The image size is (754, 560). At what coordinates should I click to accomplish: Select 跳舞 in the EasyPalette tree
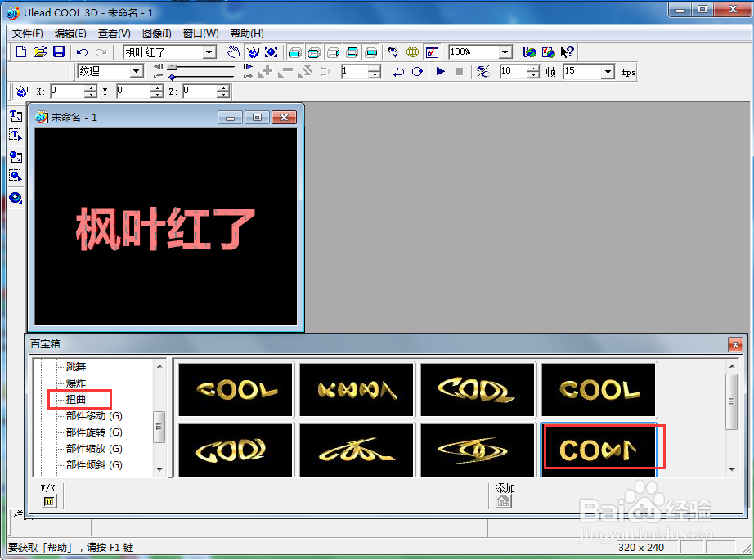(76, 367)
